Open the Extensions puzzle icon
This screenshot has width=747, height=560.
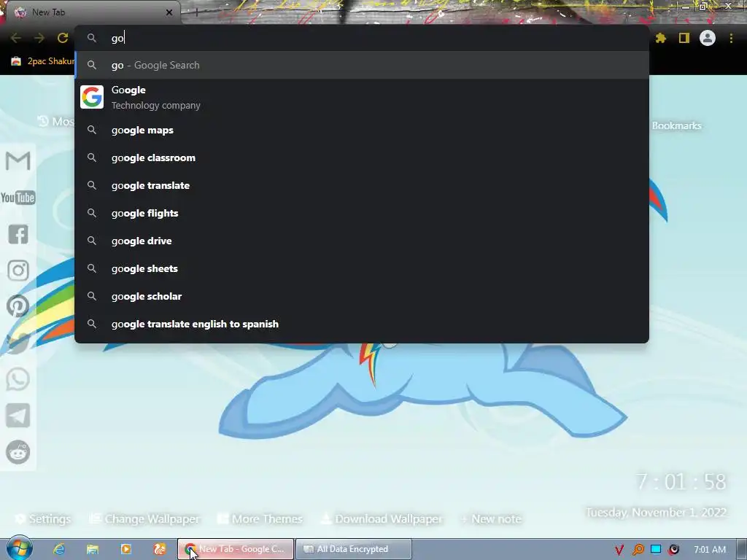point(661,38)
